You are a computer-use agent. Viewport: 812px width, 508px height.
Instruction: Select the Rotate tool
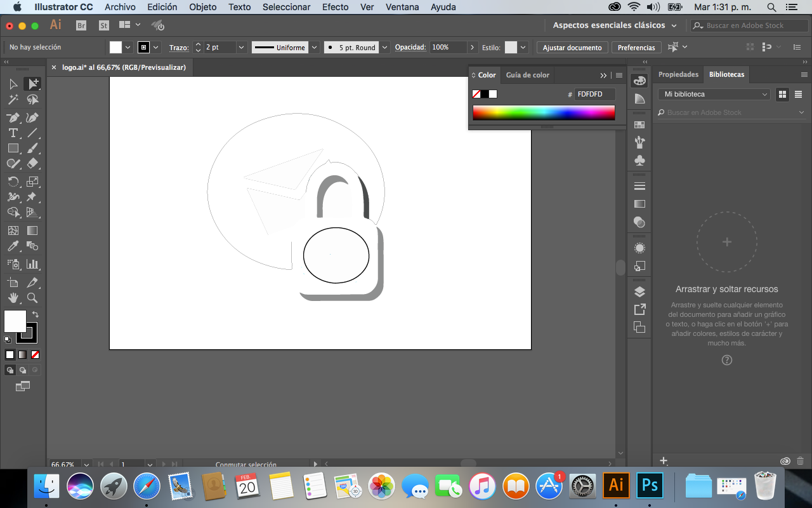(13, 182)
